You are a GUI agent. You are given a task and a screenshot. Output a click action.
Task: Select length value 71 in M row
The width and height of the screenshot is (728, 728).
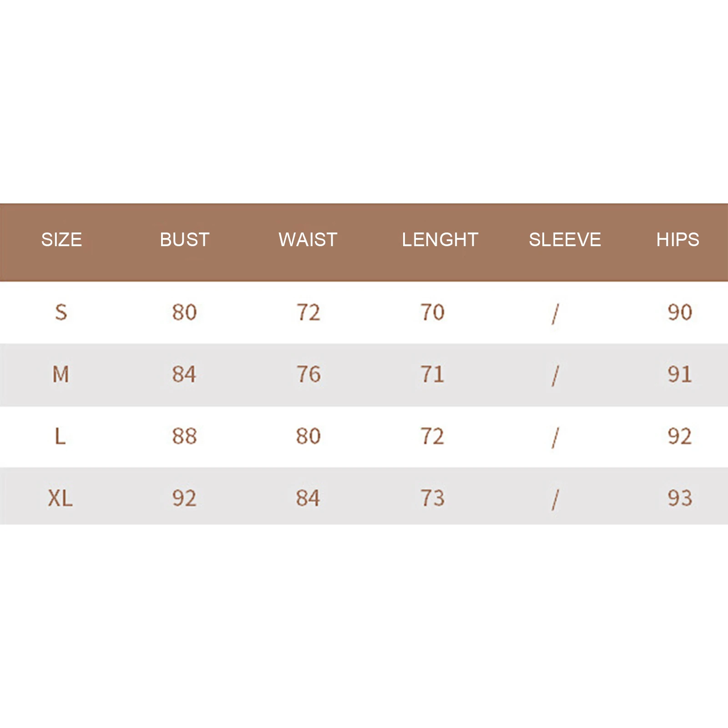click(432, 374)
